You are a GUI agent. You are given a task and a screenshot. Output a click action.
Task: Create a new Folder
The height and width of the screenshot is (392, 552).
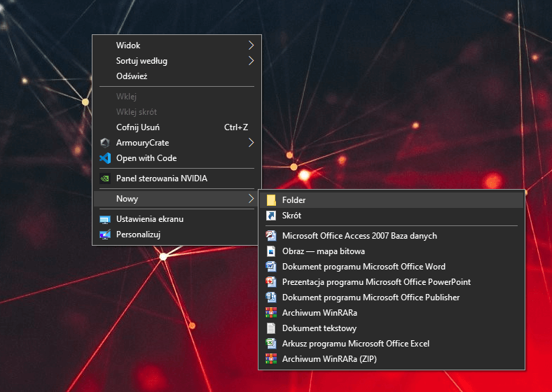click(392, 200)
